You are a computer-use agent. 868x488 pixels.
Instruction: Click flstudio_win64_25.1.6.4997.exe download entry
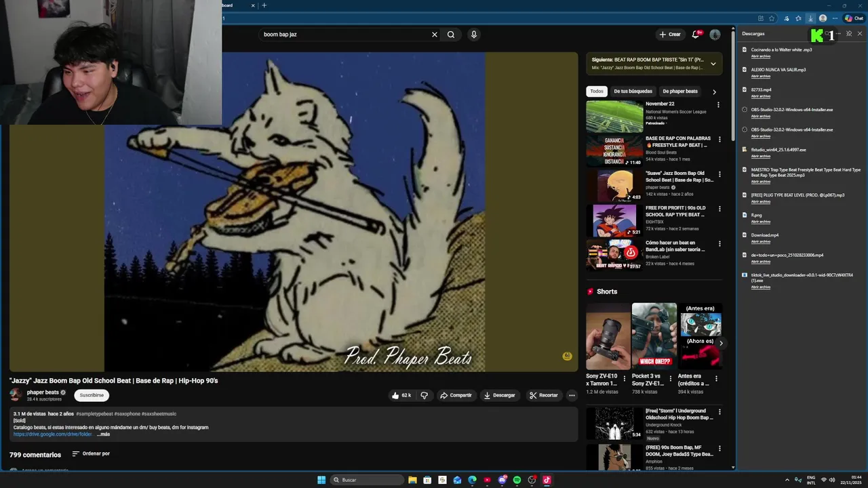point(778,150)
